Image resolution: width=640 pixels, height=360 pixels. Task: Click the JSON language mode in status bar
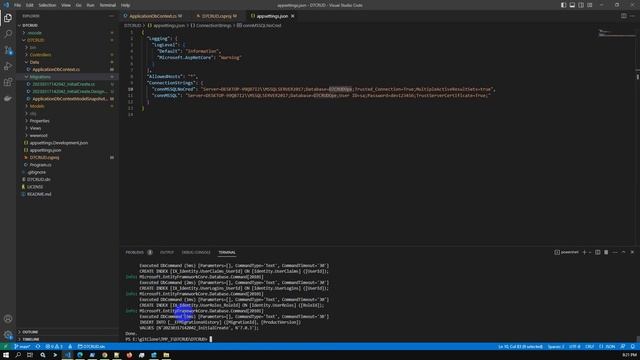click(608, 347)
